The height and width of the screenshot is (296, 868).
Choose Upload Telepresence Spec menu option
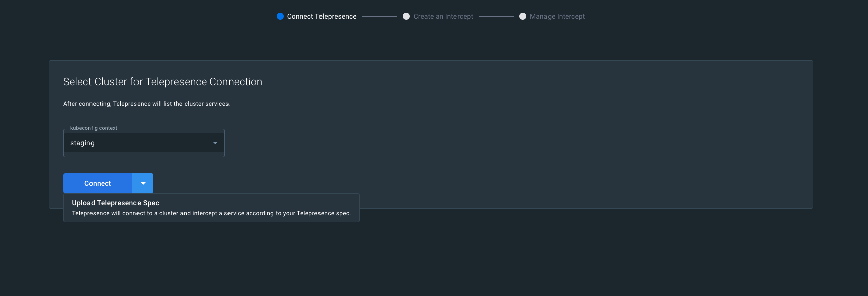point(116,203)
